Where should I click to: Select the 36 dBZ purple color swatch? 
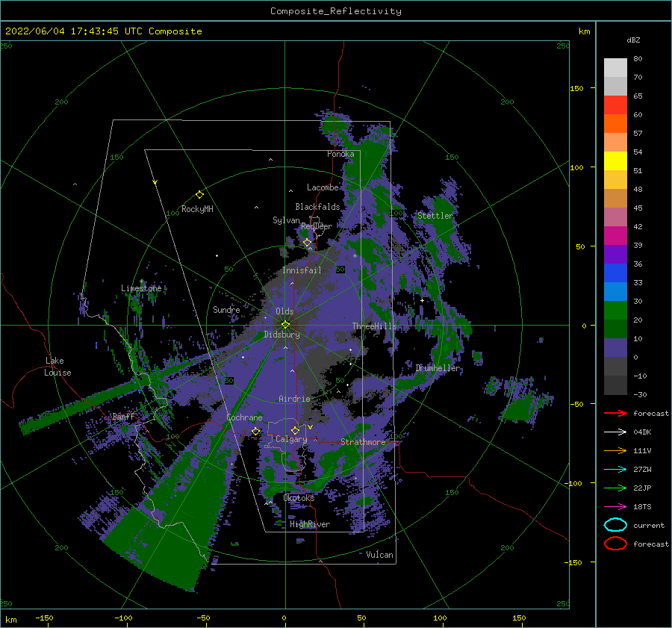click(x=615, y=254)
